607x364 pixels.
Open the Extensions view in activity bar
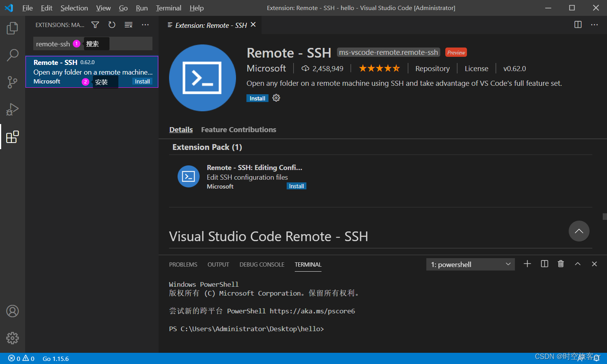[x=12, y=137]
